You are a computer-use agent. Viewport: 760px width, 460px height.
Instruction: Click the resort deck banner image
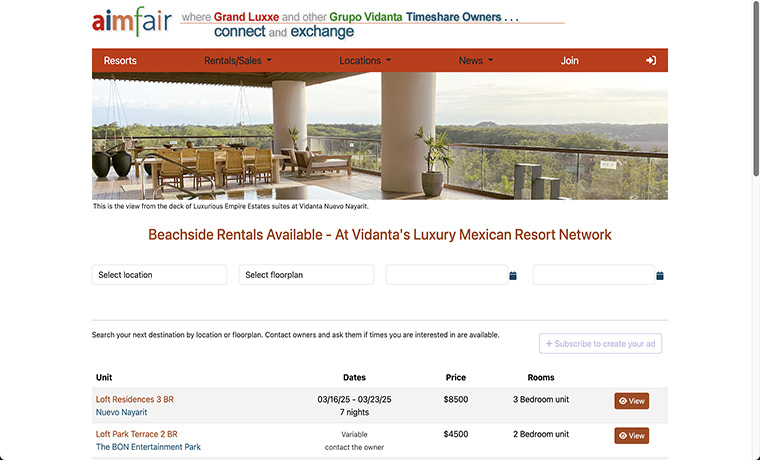point(380,135)
